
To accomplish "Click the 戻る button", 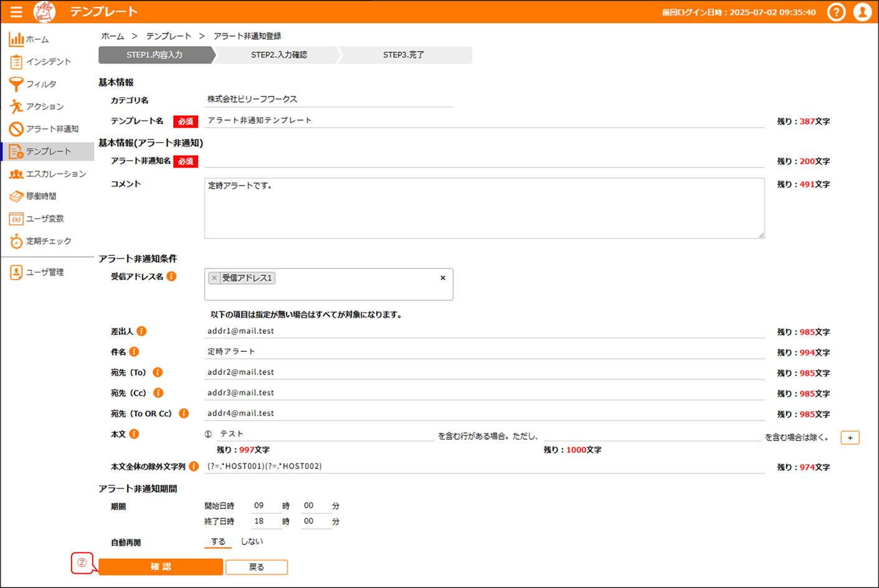I will (257, 567).
